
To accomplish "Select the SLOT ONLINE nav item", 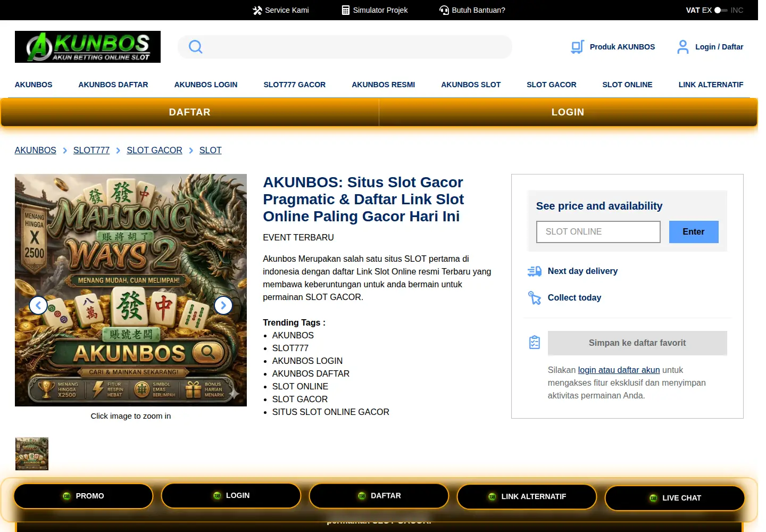I will click(x=627, y=85).
